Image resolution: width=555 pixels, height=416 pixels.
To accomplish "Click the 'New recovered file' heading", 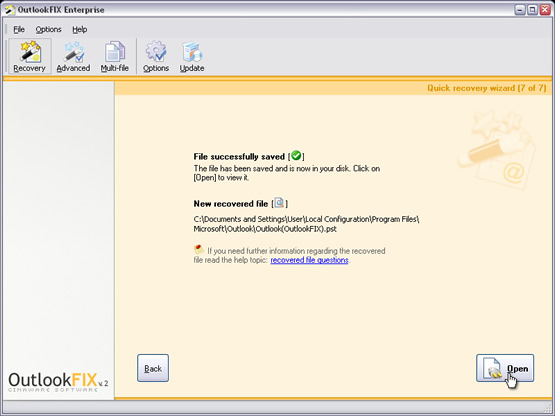I will [231, 204].
